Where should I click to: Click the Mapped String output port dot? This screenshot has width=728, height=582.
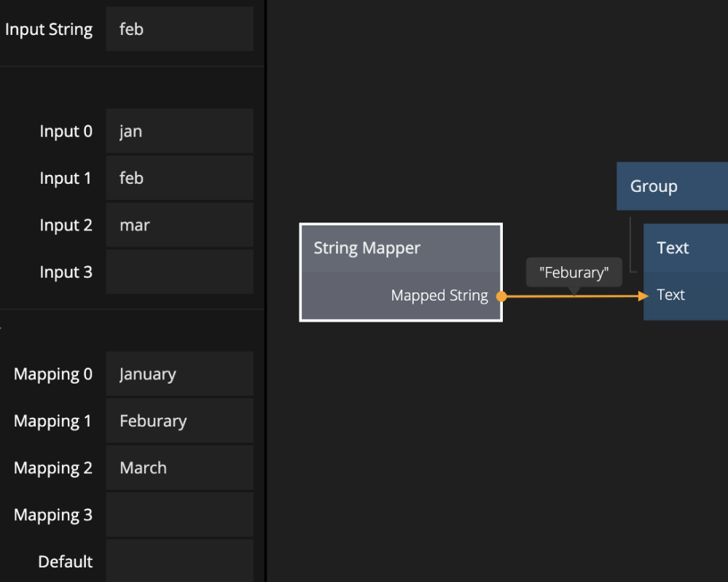501,297
